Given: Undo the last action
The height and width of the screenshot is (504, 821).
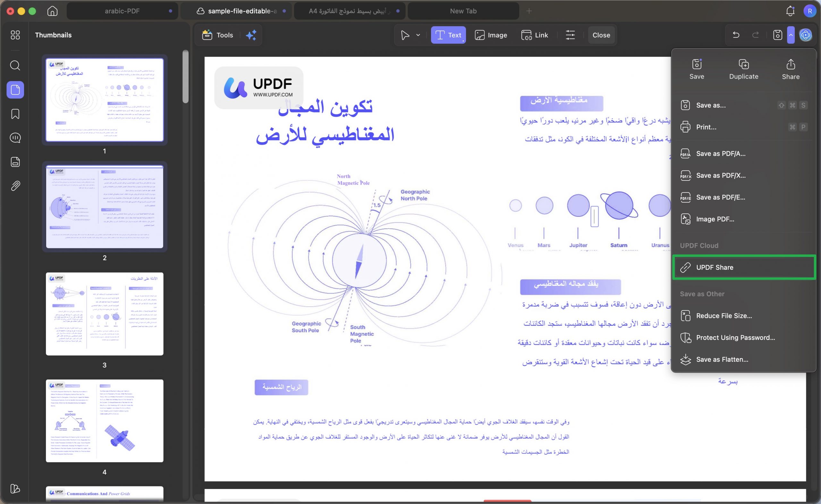Looking at the screenshot, I should [736, 35].
